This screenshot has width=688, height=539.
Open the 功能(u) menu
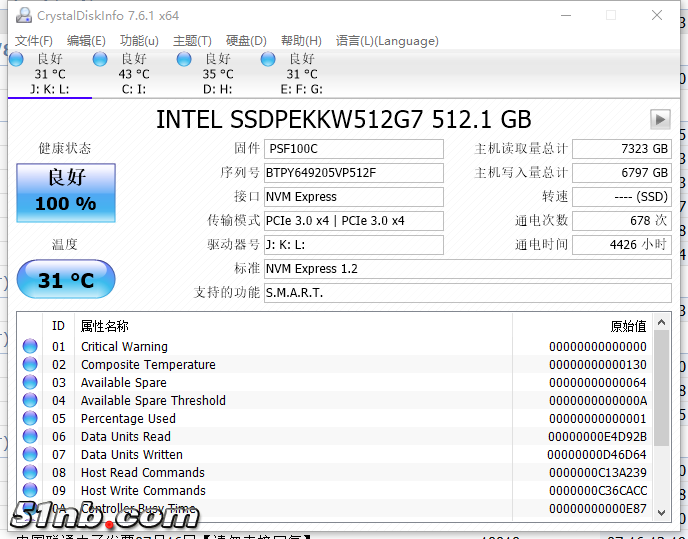[x=139, y=41]
